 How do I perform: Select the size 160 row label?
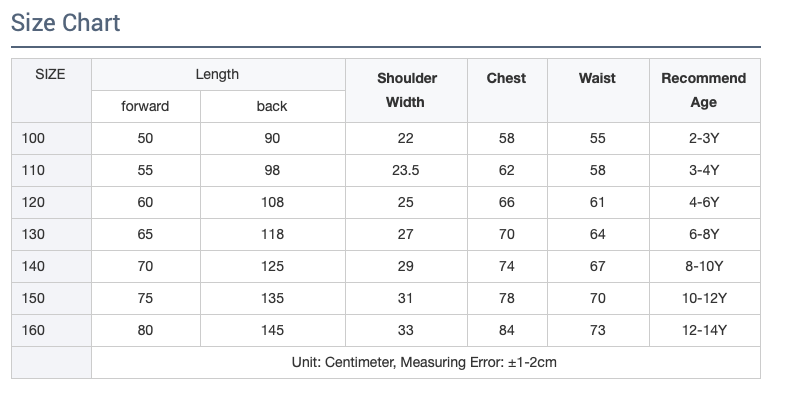(x=51, y=331)
